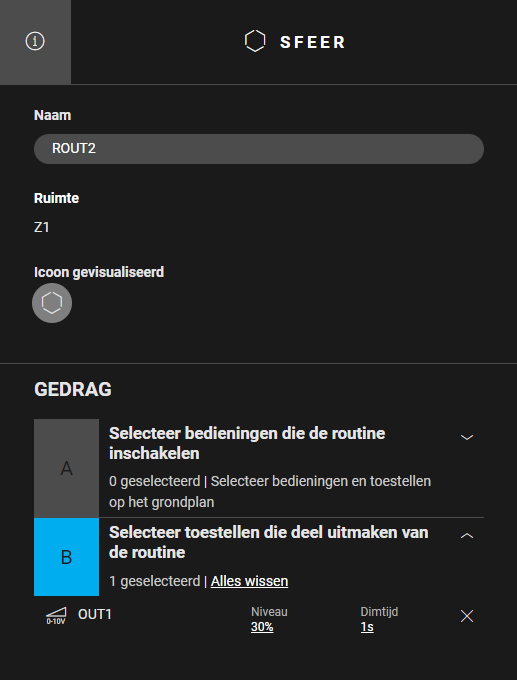Viewport: 517px width, 680px height.
Task: Collapse section B toestellen chevron
Action: pos(467,536)
